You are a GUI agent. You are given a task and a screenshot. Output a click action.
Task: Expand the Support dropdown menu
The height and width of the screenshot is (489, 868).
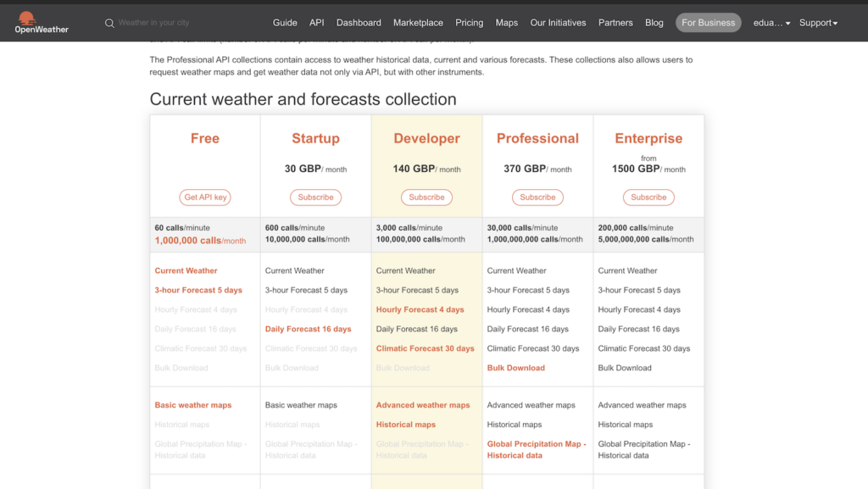point(818,23)
